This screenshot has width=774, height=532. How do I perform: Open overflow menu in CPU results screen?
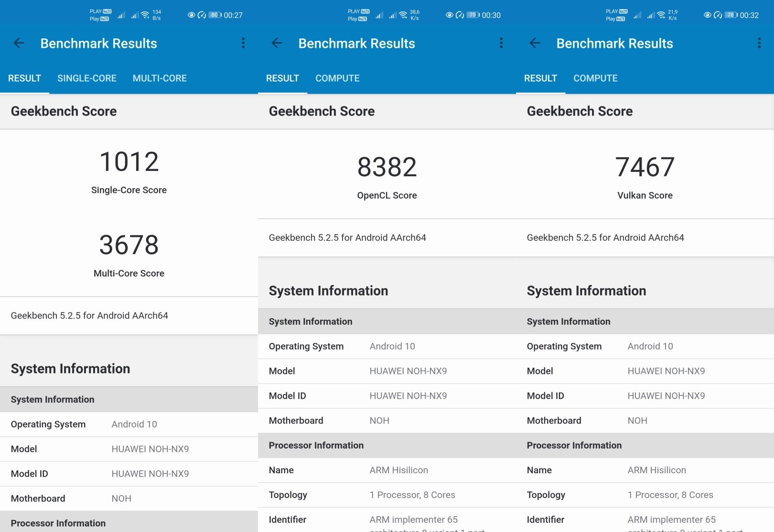[243, 43]
